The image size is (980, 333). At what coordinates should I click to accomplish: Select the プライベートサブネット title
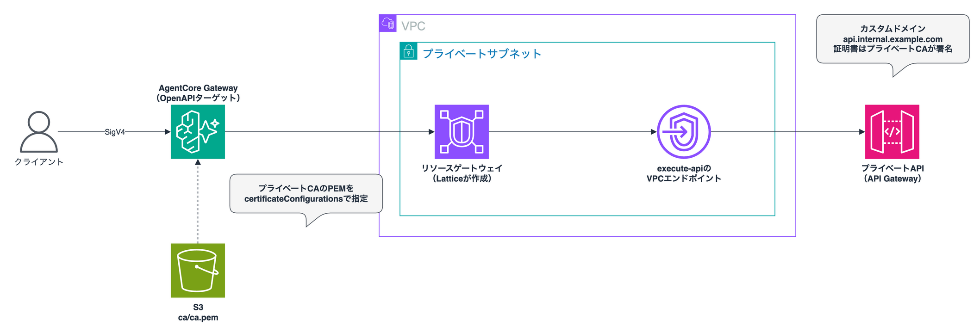click(x=482, y=54)
